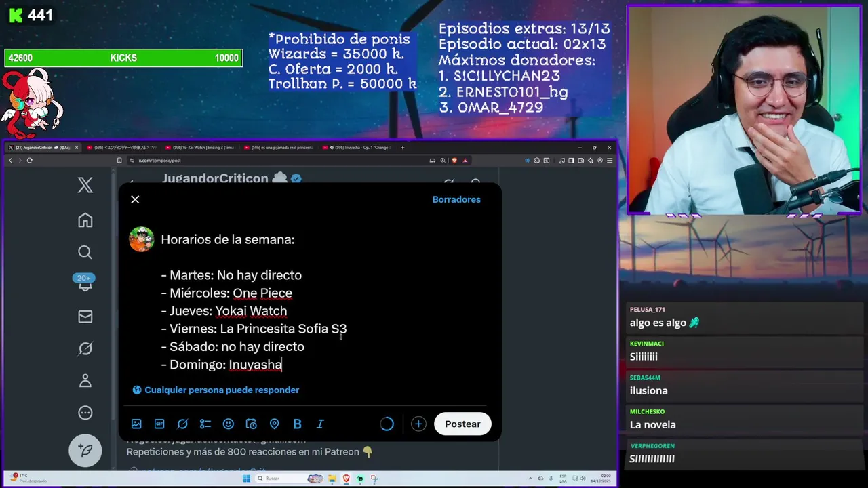The width and height of the screenshot is (868, 488).
Task: Switch to Inuyasha Op. 1 tab
Action: point(359,147)
